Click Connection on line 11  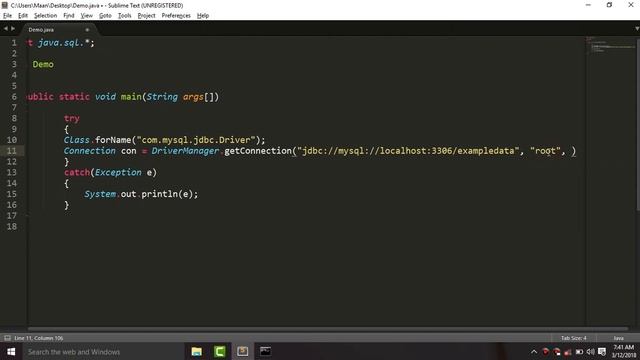click(89, 151)
